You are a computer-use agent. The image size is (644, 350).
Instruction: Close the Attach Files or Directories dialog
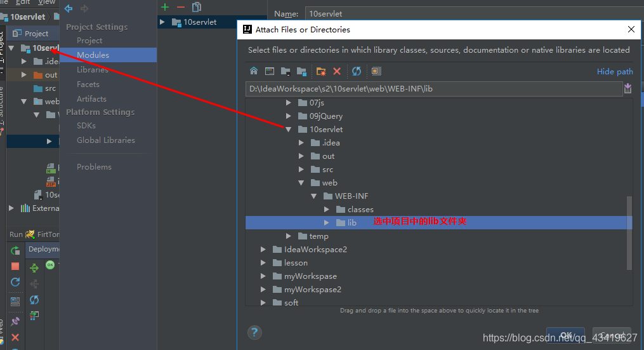pyautogui.click(x=631, y=29)
